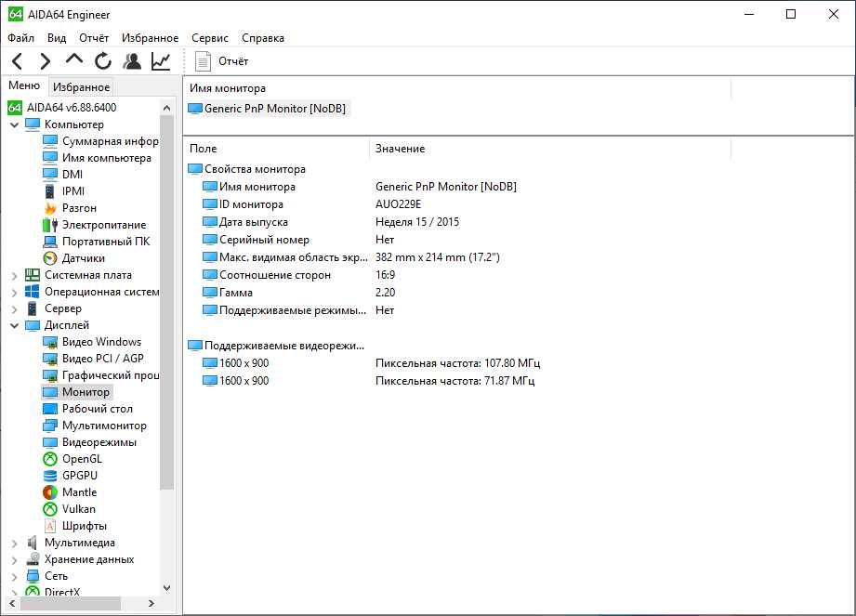This screenshot has width=856, height=616.
Task: Open the Файл menu
Action: coord(20,38)
